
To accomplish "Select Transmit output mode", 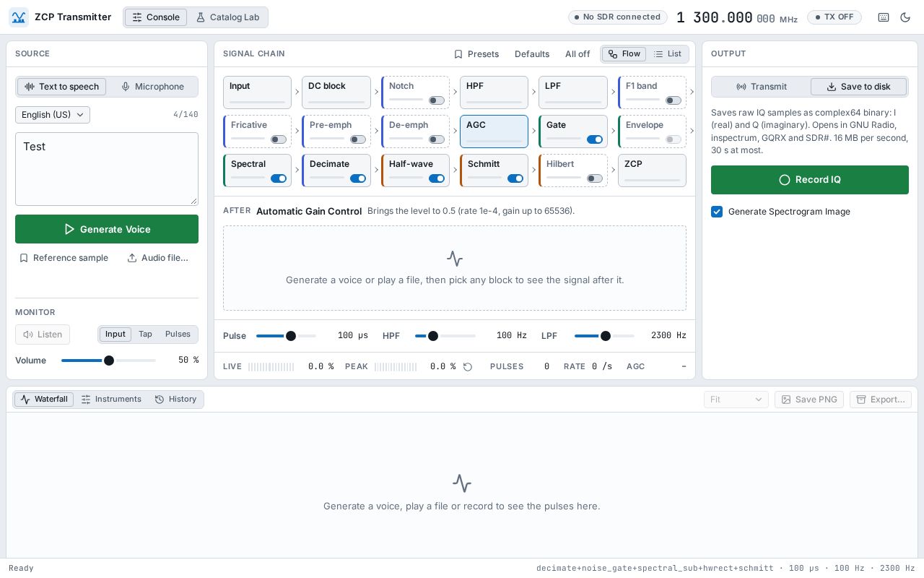I will coord(762,87).
